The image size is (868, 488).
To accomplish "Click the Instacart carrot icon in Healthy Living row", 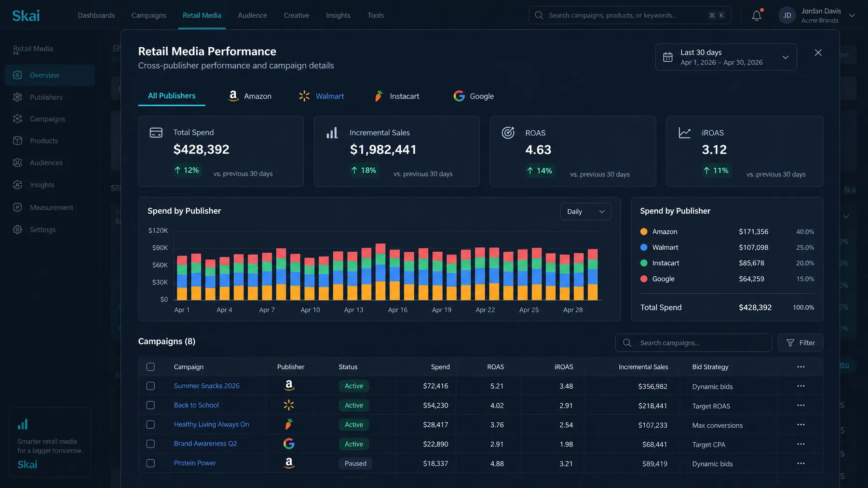I will (x=289, y=424).
